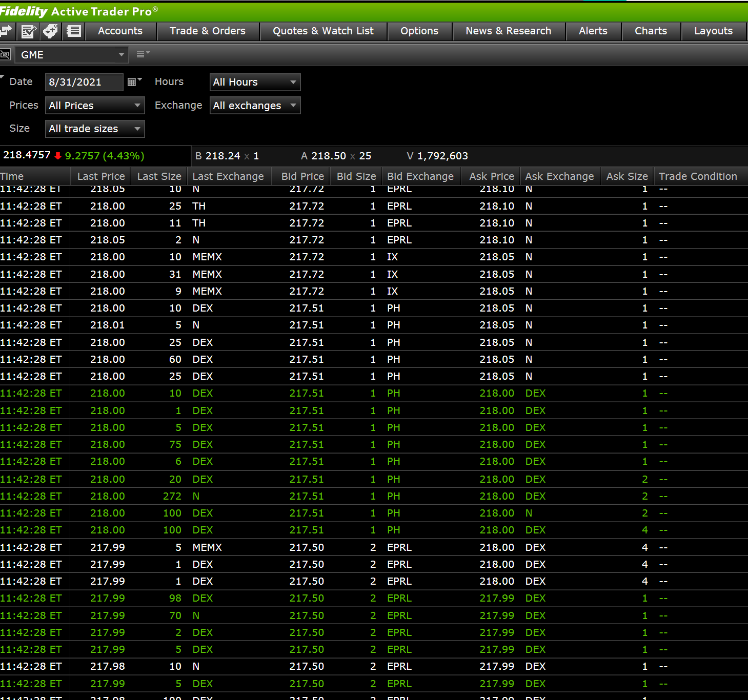Open the Trade & Orders menu
The height and width of the screenshot is (700, 748).
tap(208, 31)
